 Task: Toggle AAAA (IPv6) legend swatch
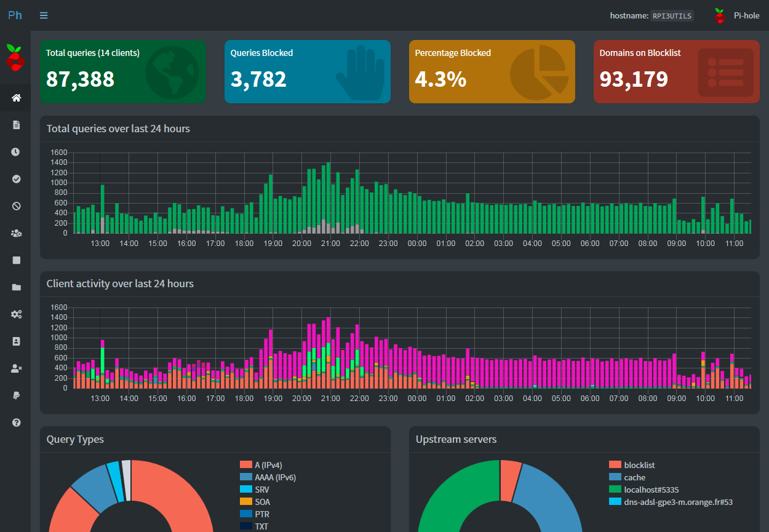pyautogui.click(x=246, y=477)
